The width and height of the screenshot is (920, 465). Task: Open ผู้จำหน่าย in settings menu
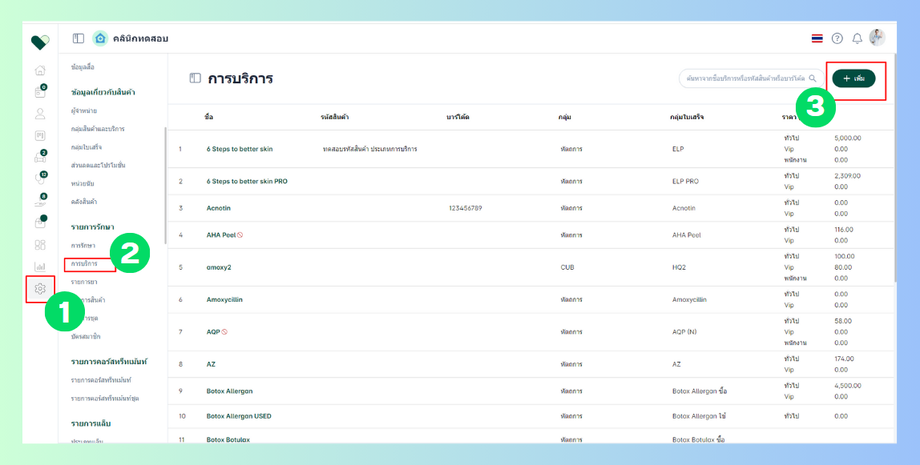point(84,110)
